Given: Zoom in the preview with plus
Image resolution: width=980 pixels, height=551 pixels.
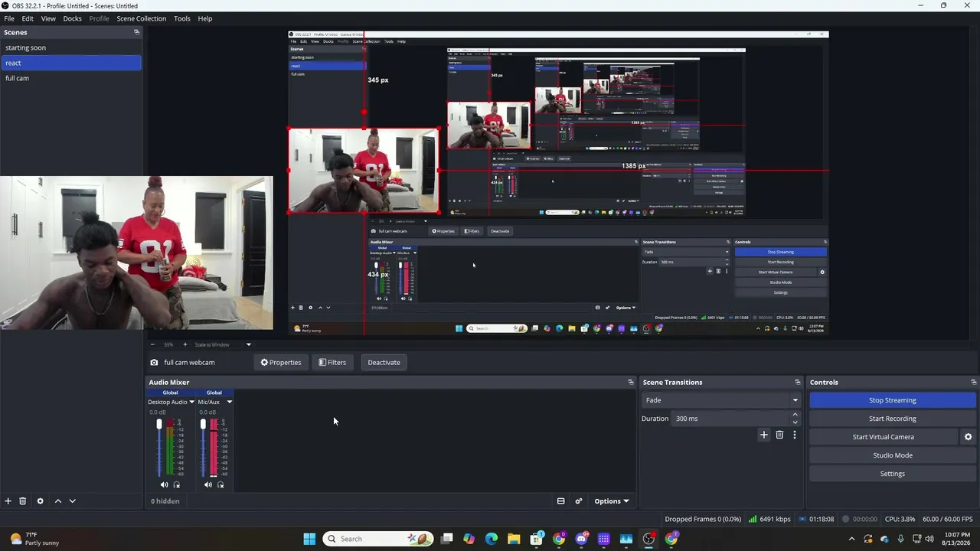Looking at the screenshot, I should click(185, 344).
